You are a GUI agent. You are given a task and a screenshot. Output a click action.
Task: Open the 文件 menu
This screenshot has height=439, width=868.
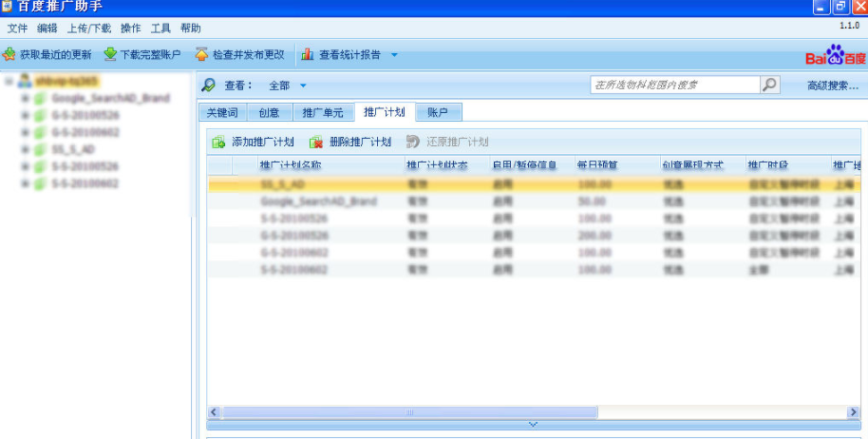pos(17,29)
